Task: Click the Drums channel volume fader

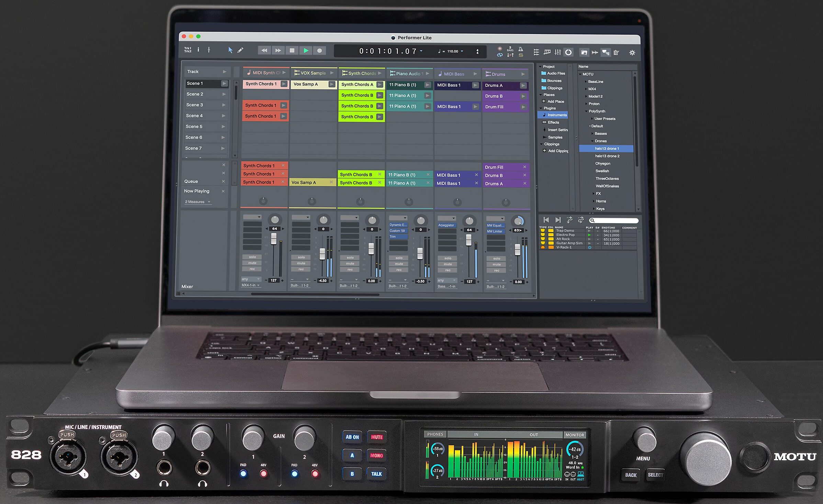Action: (518, 249)
